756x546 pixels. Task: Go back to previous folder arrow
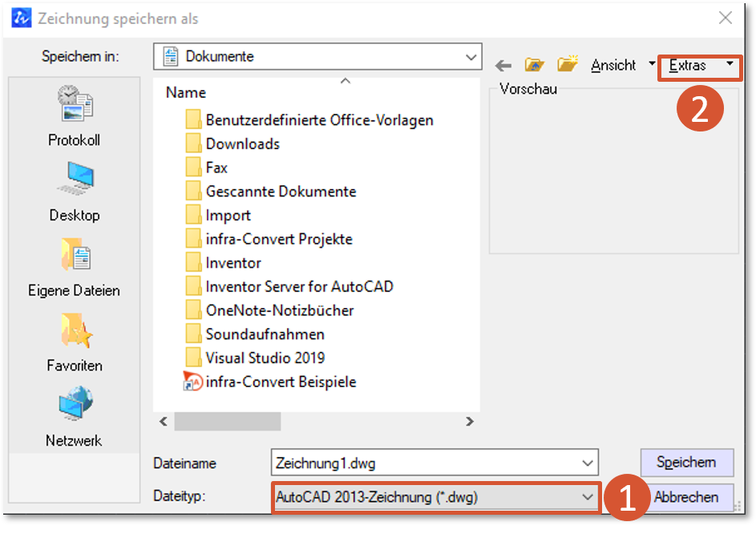pyautogui.click(x=503, y=65)
